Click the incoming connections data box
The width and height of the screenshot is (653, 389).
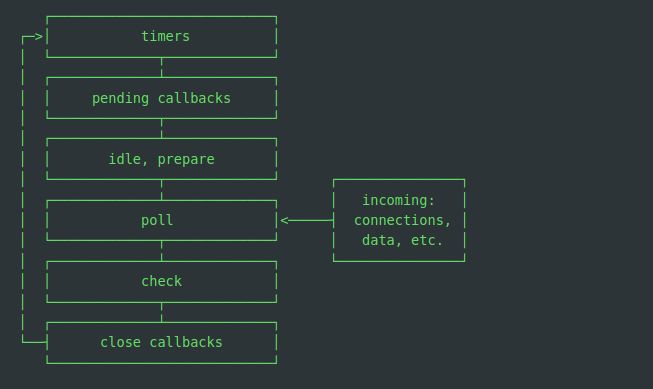click(399, 220)
